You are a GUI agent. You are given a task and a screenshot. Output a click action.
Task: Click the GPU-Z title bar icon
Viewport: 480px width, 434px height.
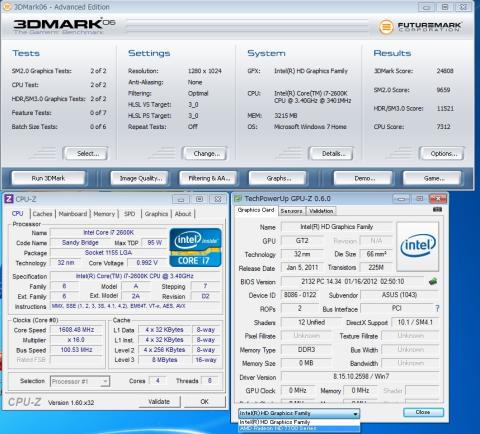tap(238, 199)
